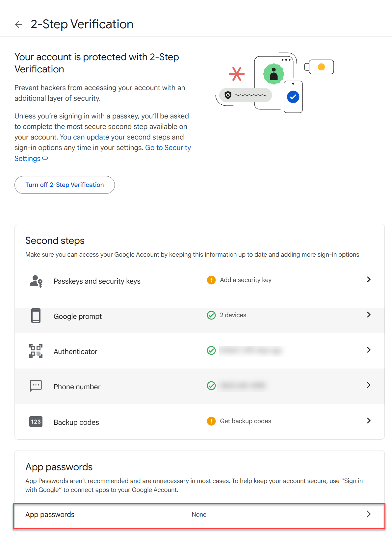Click the Phone number message icon
This screenshot has height=536, width=392.
coord(36,386)
